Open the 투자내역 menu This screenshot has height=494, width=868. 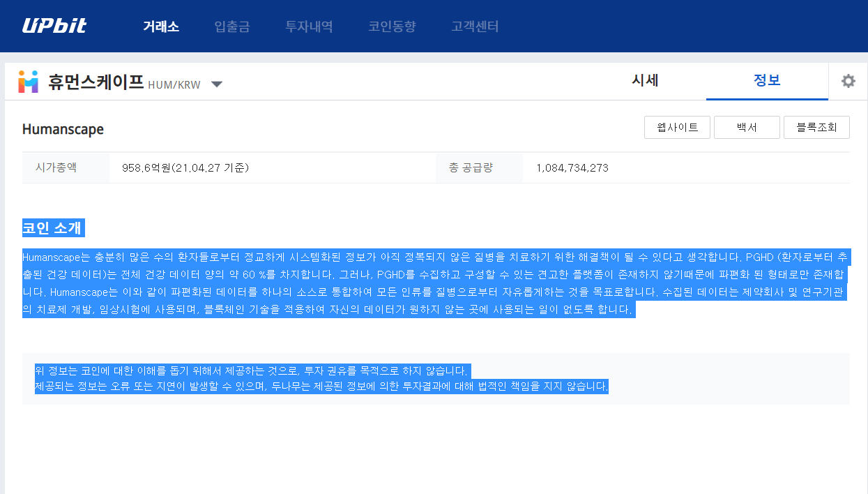point(309,27)
